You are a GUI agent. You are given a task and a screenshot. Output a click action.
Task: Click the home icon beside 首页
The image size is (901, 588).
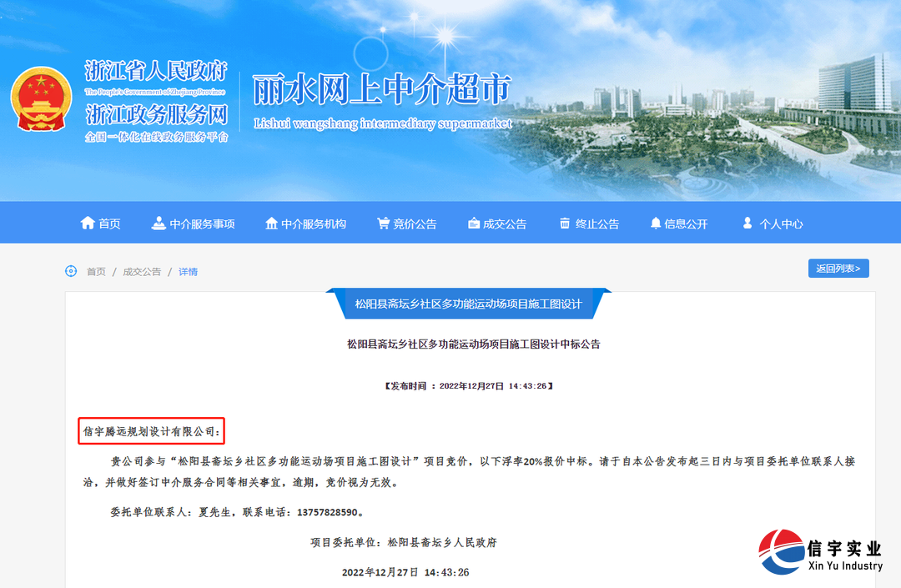point(88,223)
